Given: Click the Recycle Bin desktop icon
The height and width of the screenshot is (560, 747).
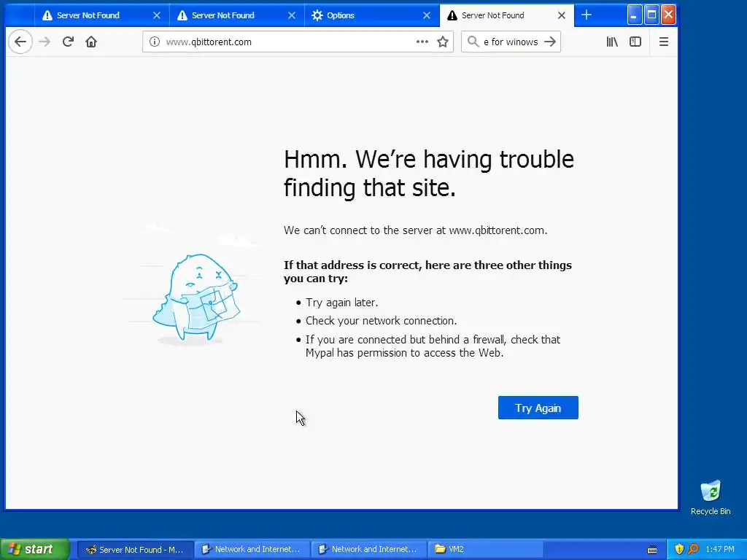Looking at the screenshot, I should (x=711, y=497).
